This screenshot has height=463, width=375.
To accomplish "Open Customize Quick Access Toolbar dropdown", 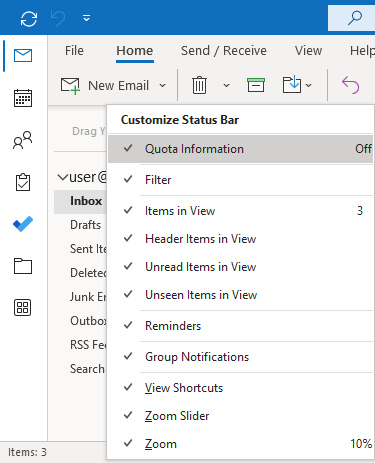I will (86, 18).
